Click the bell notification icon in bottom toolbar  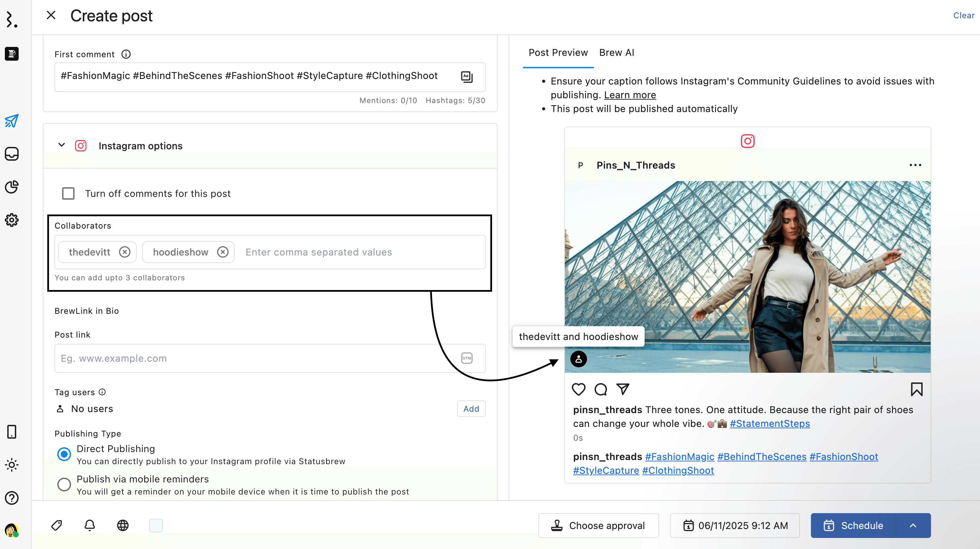click(x=90, y=526)
